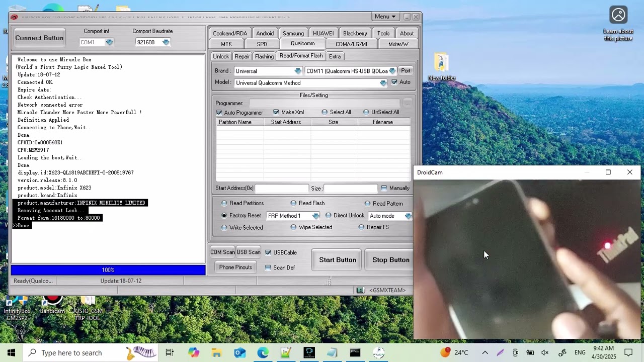Switch to the MTK tab
This screenshot has height=362, width=644.
[x=226, y=44]
